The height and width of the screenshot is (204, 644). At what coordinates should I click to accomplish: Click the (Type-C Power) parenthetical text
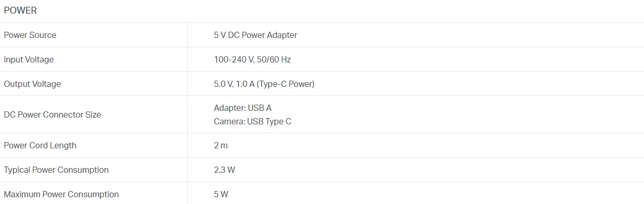click(x=286, y=84)
